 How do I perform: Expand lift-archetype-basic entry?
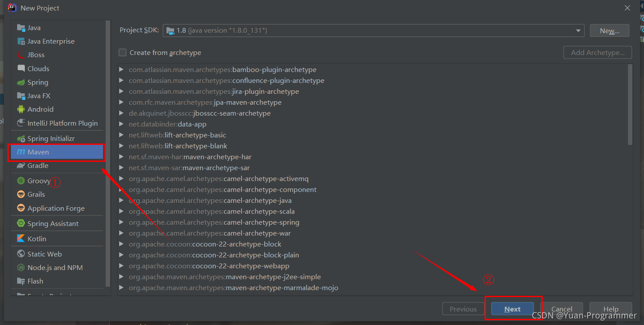[x=121, y=135]
